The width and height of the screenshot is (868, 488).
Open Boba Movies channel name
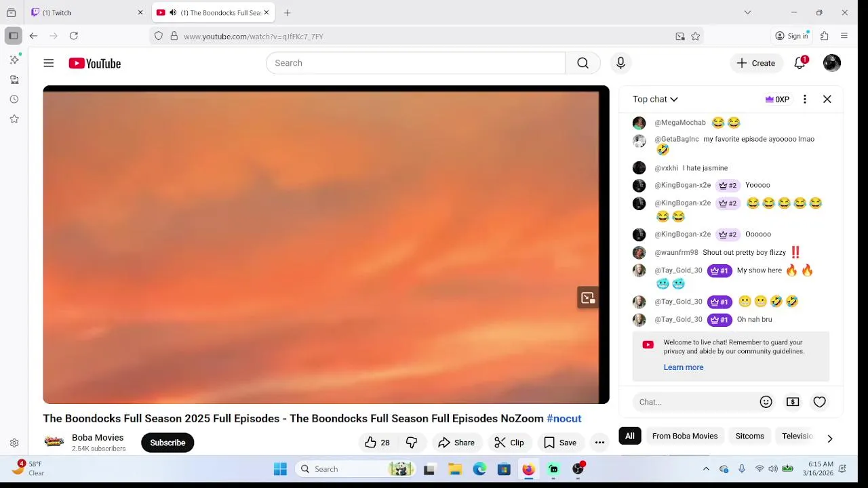click(x=98, y=437)
